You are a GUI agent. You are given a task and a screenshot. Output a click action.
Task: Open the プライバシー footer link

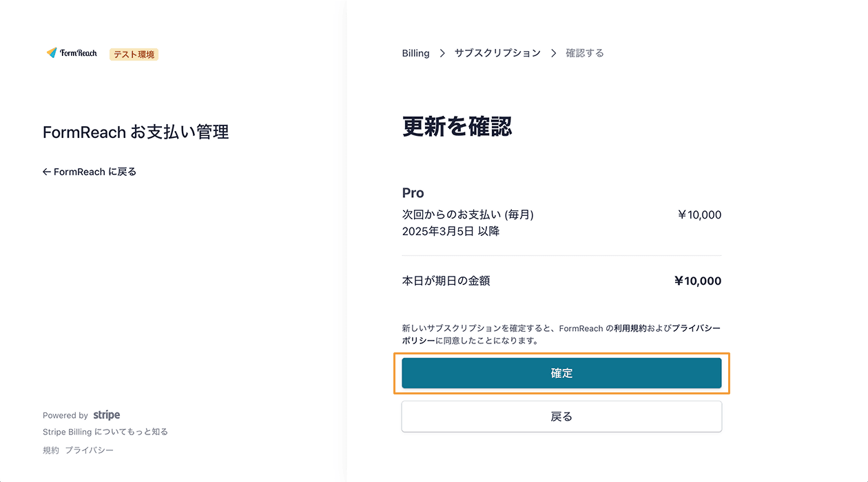coord(92,450)
